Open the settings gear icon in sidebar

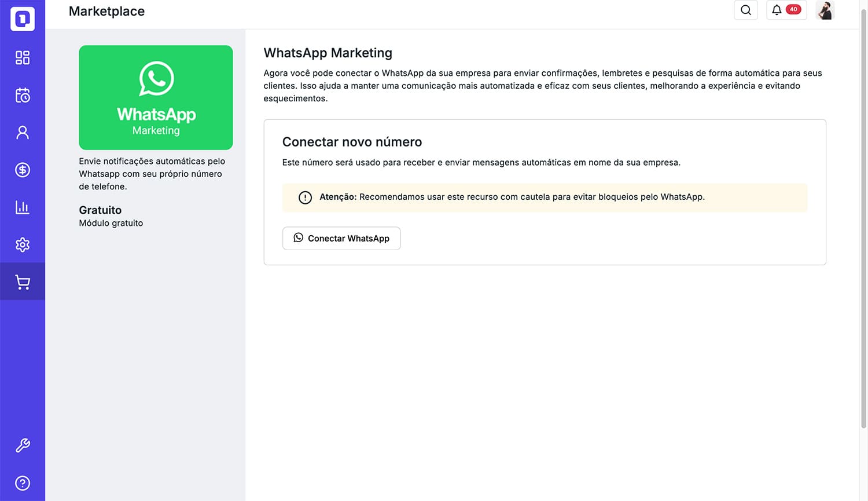coord(23,244)
